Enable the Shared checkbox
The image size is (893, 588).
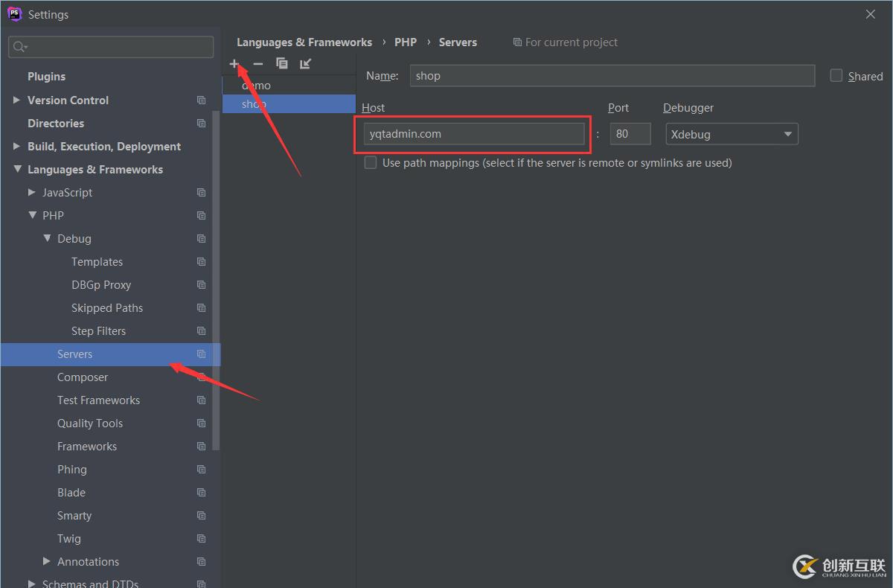point(836,75)
